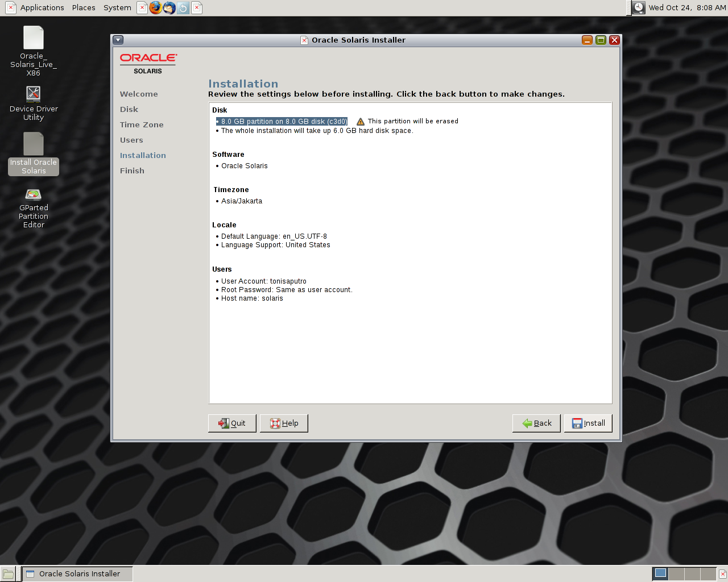Open Thunderbird mail from the top panel
Image resolution: width=728 pixels, height=582 pixels.
point(169,8)
